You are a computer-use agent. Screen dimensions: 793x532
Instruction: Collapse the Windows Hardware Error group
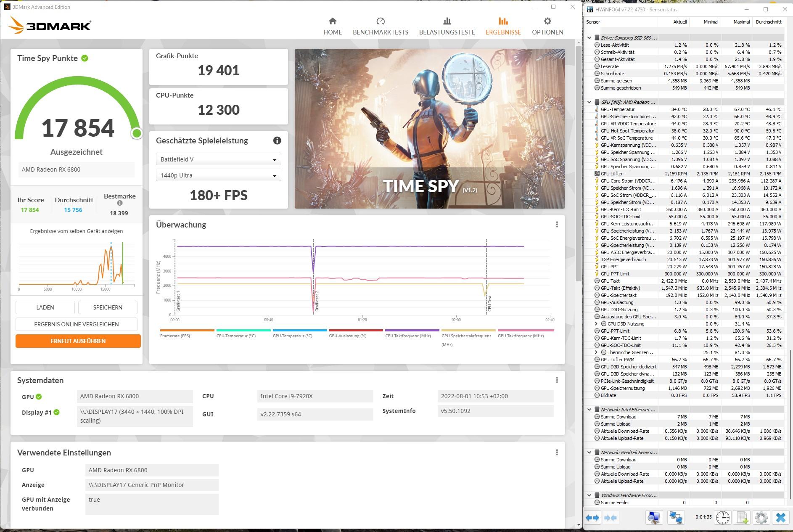pyautogui.click(x=589, y=495)
